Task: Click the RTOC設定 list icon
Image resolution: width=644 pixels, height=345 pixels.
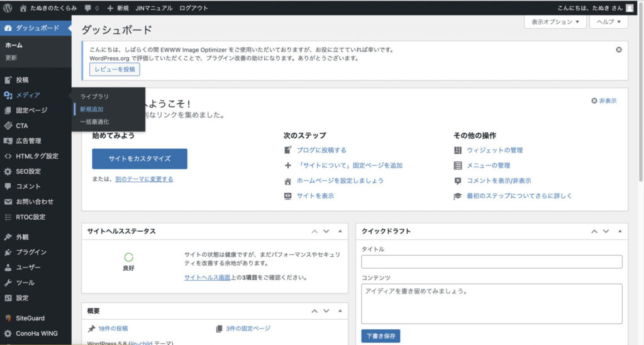Action: tap(8, 217)
